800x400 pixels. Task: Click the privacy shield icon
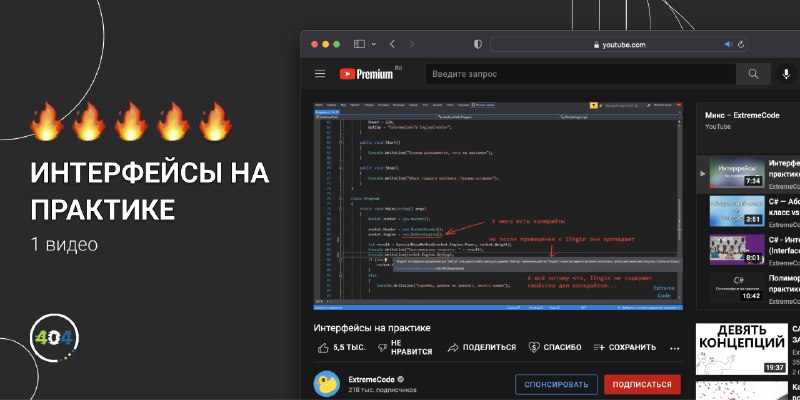478,44
